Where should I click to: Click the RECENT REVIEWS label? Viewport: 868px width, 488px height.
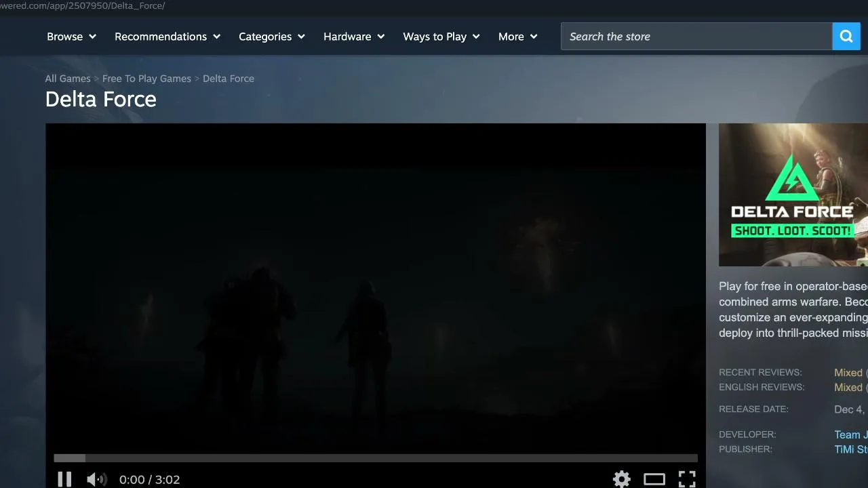[x=760, y=373]
